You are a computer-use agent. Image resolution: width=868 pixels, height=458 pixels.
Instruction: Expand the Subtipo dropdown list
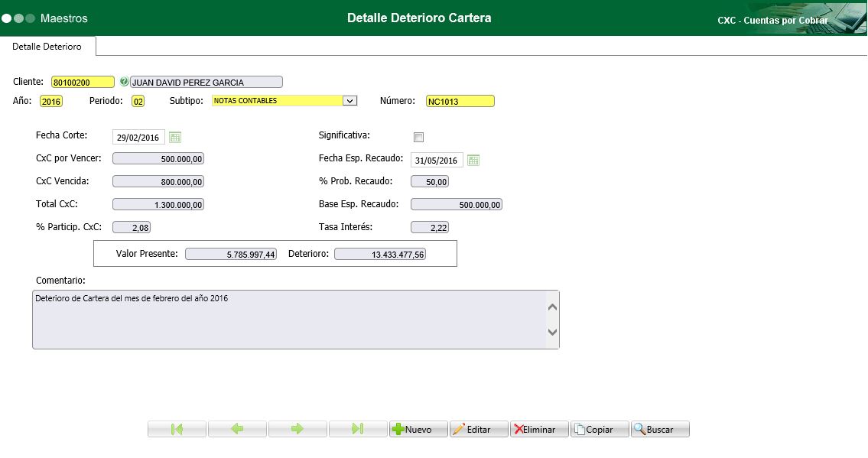point(349,100)
